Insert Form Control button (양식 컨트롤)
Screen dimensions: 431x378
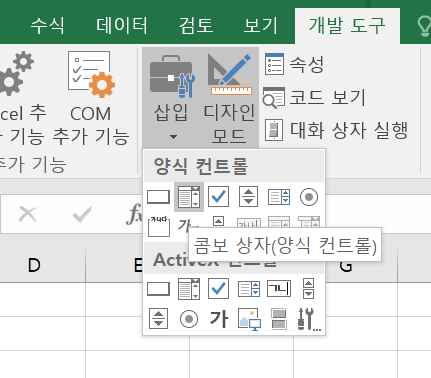[x=159, y=197]
